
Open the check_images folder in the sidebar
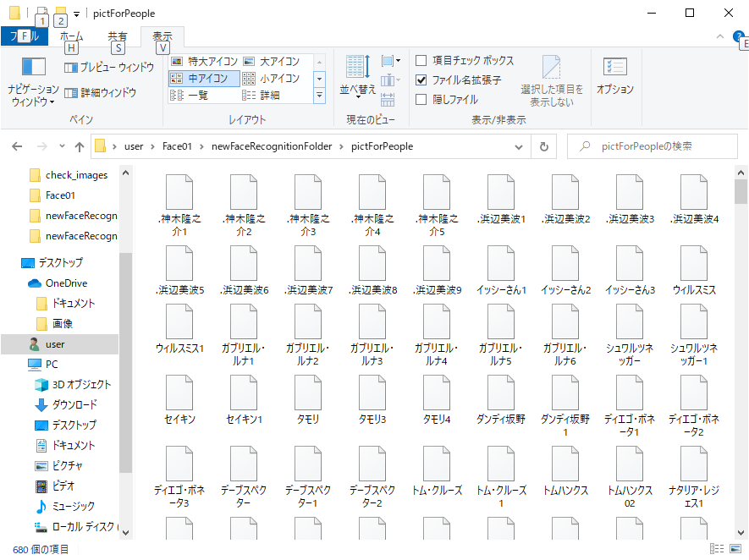69,175
